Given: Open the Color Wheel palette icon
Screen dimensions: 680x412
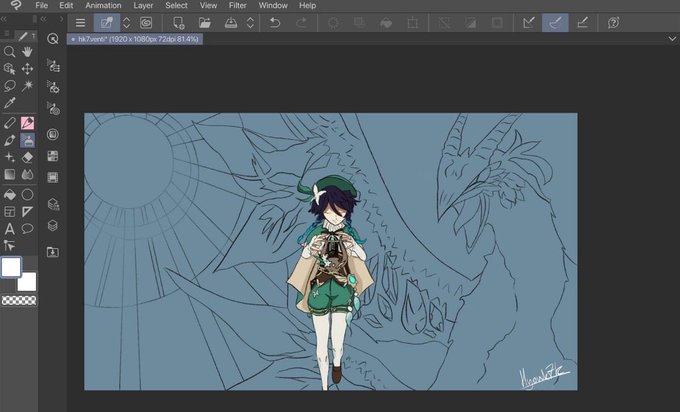Looking at the screenshot, I should (x=52, y=134).
